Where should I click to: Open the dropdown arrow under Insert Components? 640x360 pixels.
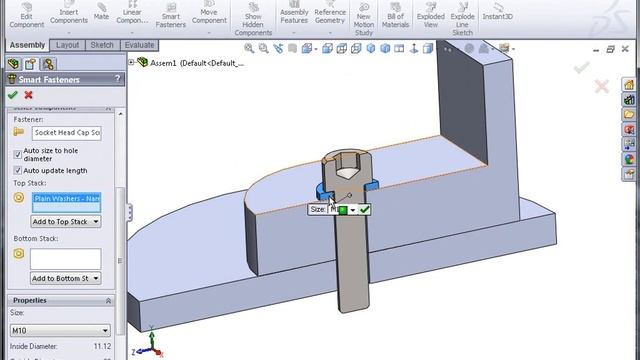coord(69,32)
